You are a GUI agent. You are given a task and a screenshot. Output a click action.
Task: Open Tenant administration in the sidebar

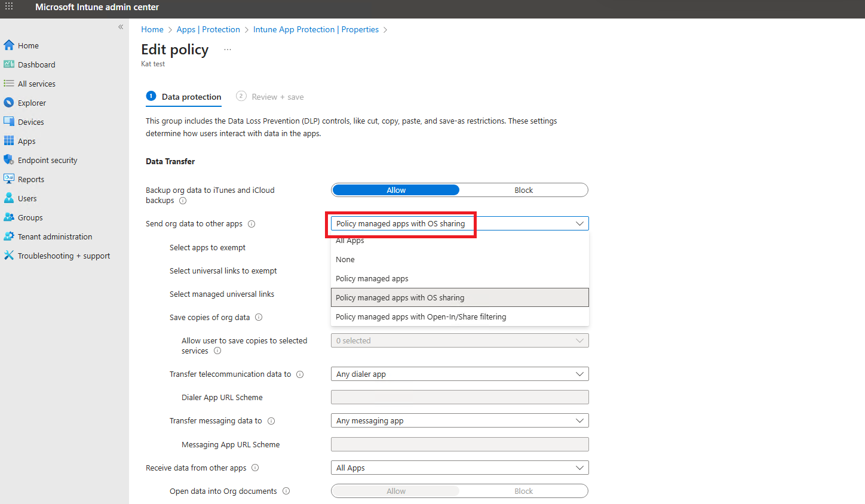click(x=55, y=236)
